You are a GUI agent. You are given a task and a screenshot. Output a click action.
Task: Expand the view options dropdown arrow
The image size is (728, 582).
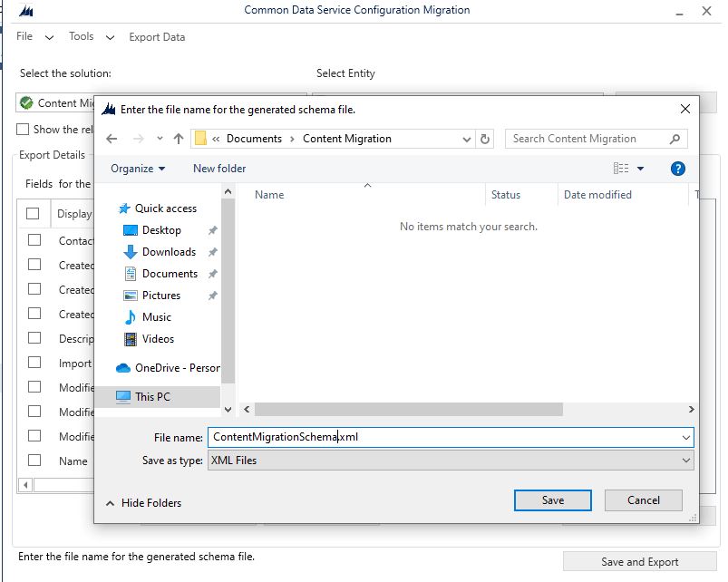pos(640,169)
